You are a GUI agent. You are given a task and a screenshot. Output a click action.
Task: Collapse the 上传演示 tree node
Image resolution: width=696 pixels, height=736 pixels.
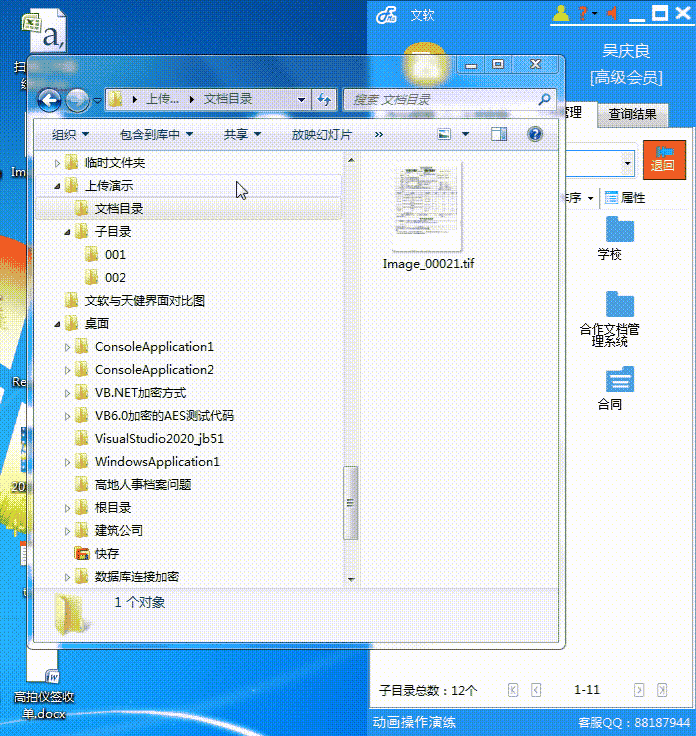point(57,186)
